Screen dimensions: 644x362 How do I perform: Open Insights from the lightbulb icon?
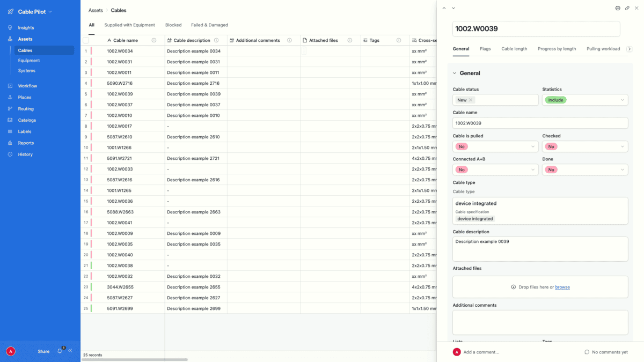[10, 27]
